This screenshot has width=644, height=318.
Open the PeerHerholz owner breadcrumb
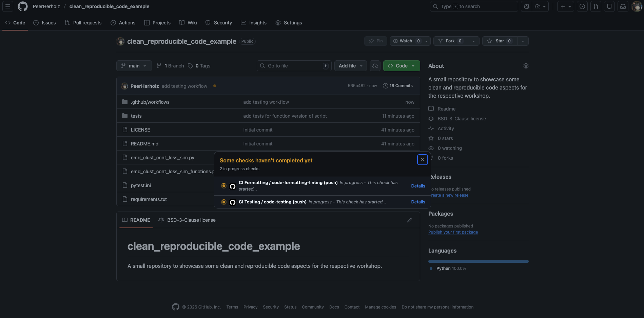coord(46,6)
